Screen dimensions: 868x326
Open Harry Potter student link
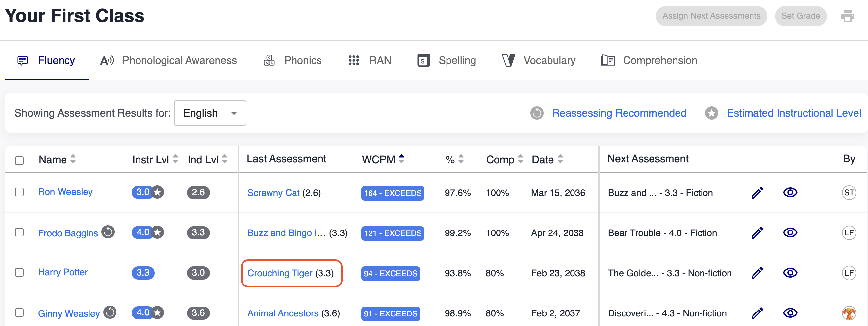(x=63, y=272)
